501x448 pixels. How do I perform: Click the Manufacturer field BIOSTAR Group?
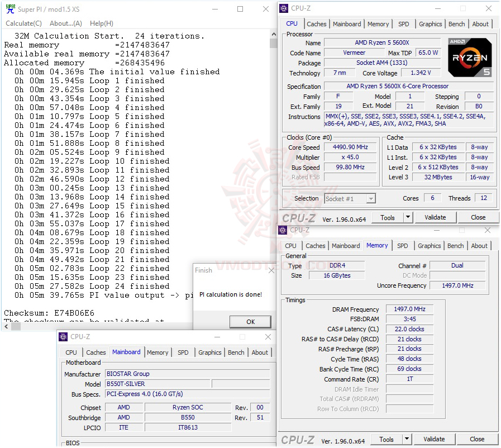click(x=188, y=374)
